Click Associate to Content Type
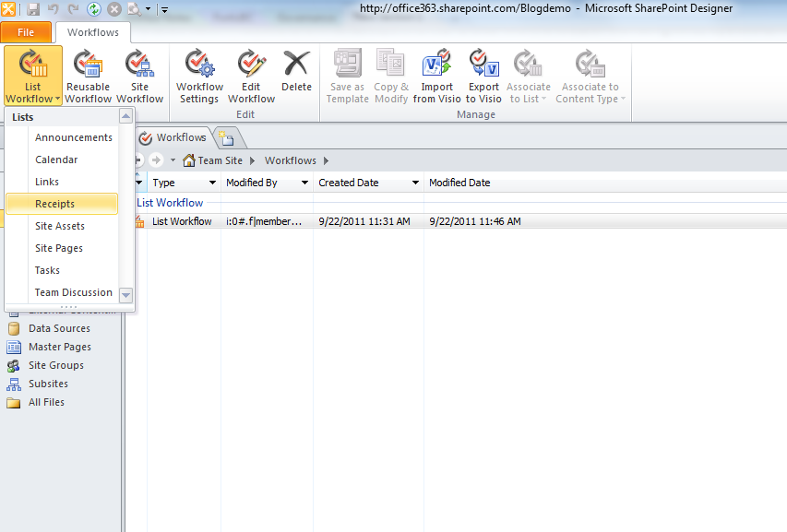The image size is (787, 532). (x=590, y=76)
